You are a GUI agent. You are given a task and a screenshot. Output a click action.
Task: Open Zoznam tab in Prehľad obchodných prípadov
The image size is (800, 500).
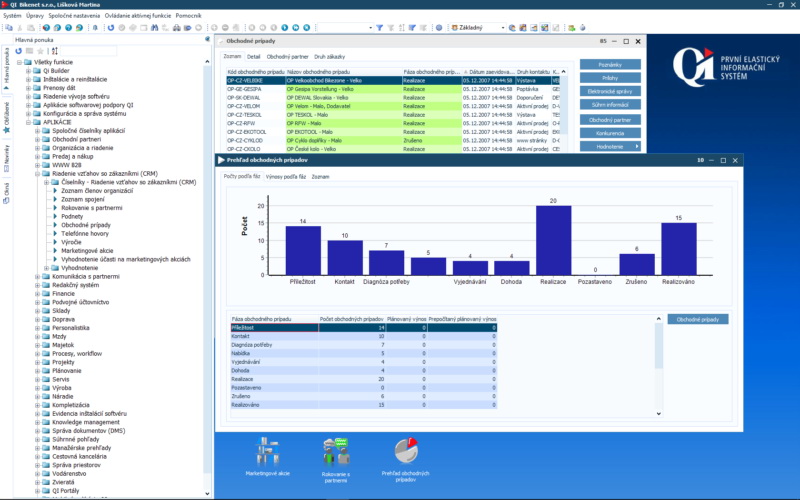(320, 177)
